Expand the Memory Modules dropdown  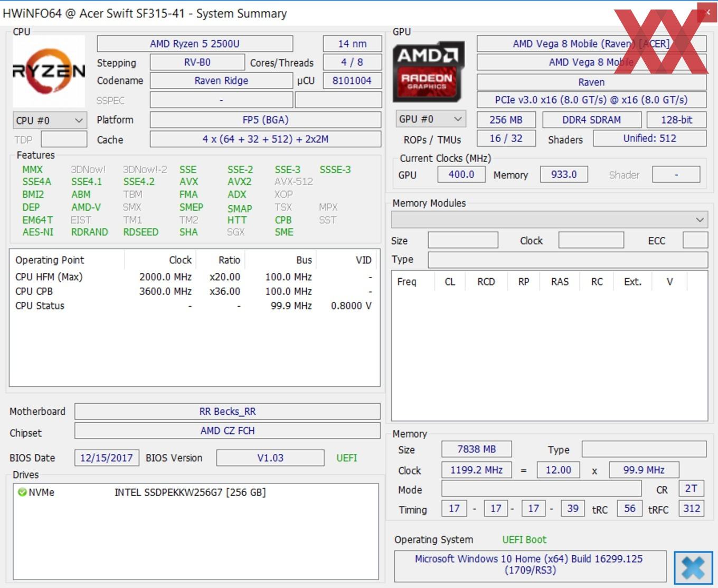(x=549, y=220)
